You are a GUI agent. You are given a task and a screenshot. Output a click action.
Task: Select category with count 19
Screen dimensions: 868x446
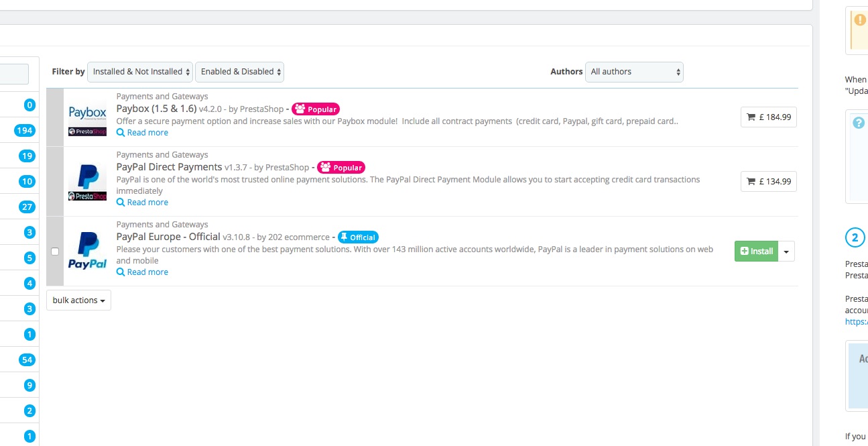(27, 156)
